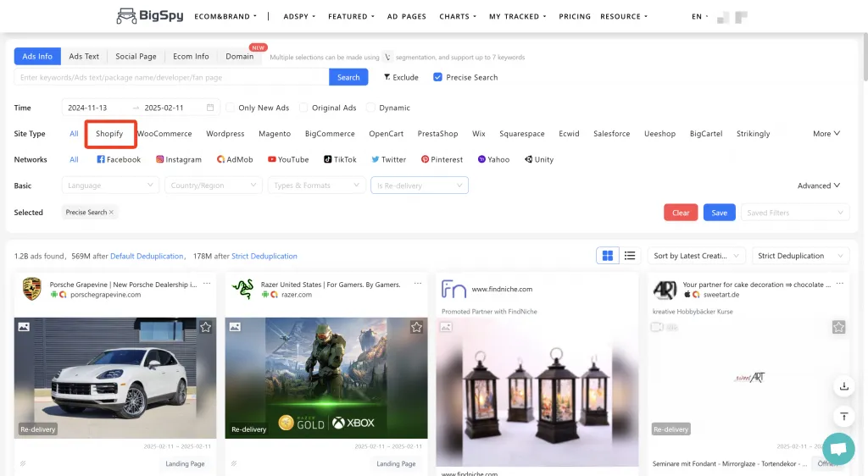868x476 pixels.
Task: Favorite the Porsche Grapevine ad with star
Action: click(x=205, y=327)
